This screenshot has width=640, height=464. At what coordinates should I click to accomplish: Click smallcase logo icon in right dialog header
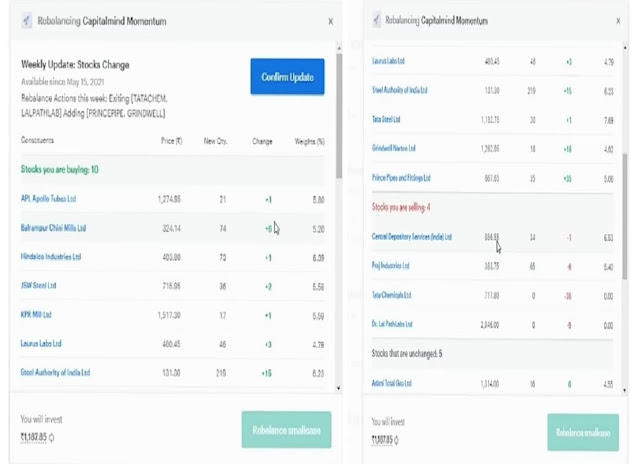[376, 20]
